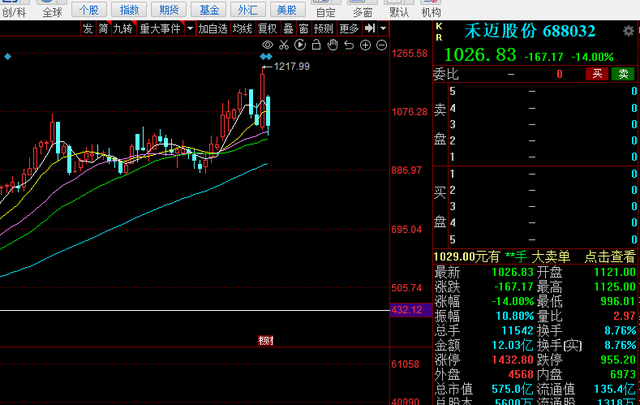Open the dropdown arrow at toolbar's right end
The height and width of the screenshot is (405, 640).
click(x=384, y=29)
